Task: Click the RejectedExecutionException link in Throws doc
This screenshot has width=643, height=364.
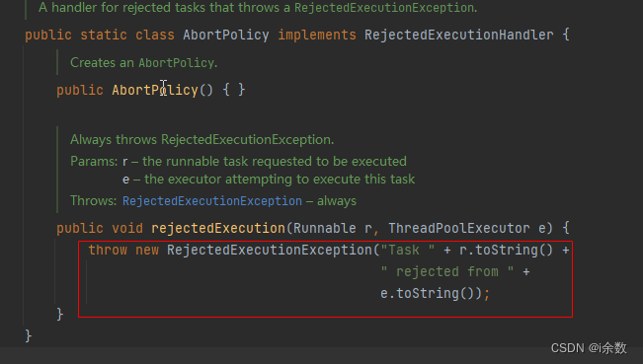Action: 212,201
